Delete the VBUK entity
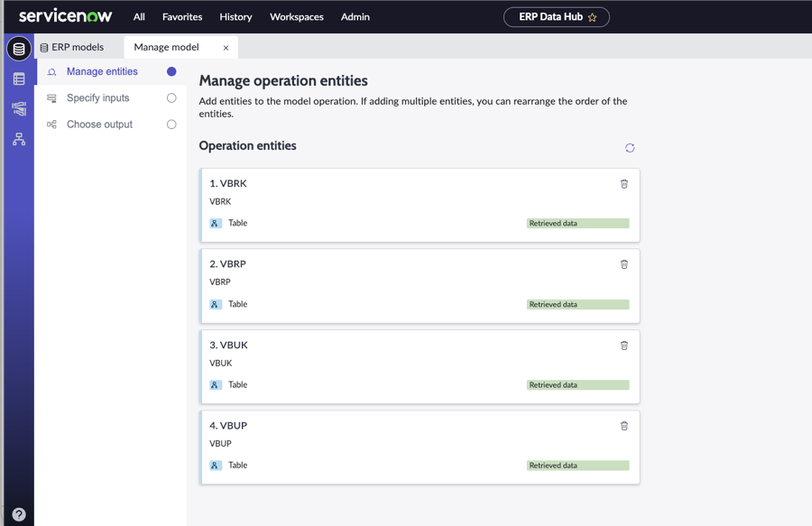The height and width of the screenshot is (526, 812). (x=624, y=346)
